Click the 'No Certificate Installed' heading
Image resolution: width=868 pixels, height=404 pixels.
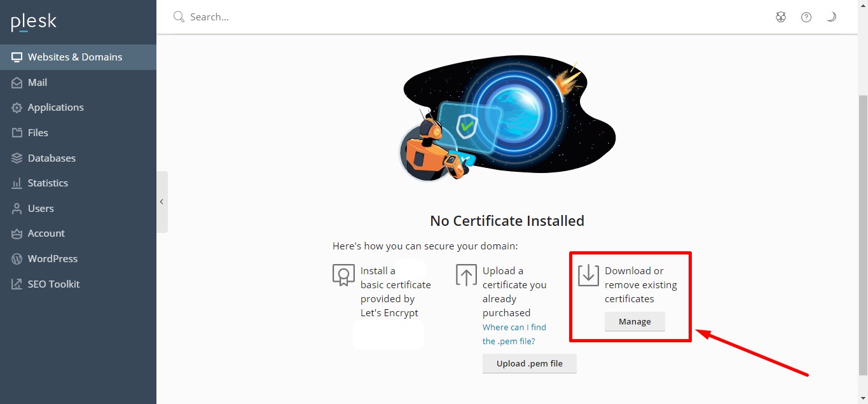point(507,221)
